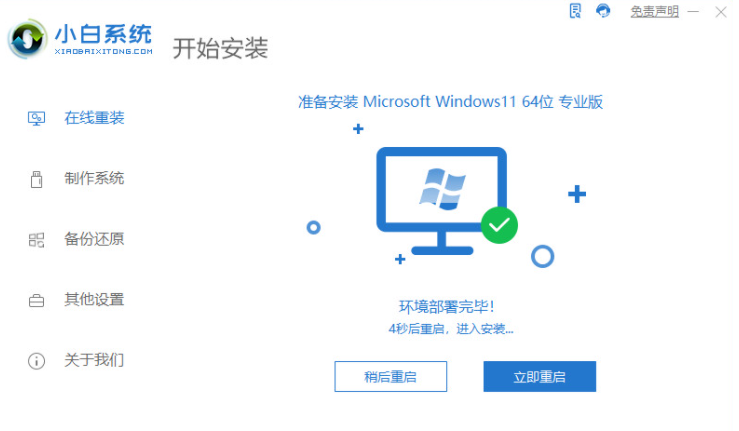Open the 免责声明 link

click(x=655, y=11)
